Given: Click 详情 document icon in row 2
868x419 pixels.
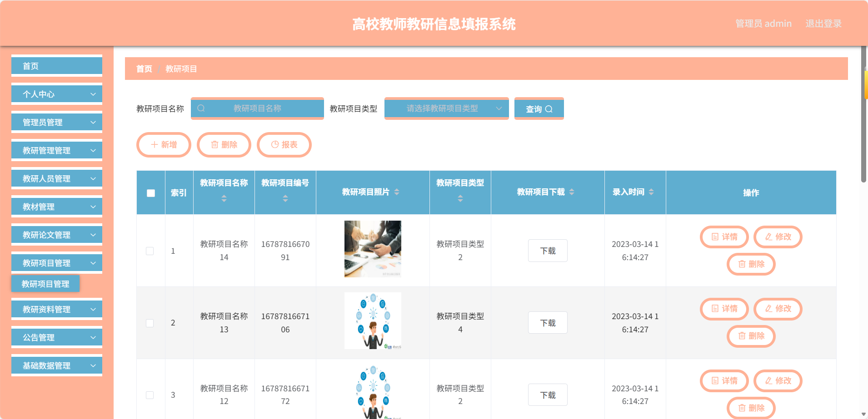Looking at the screenshot, I should click(x=715, y=309).
